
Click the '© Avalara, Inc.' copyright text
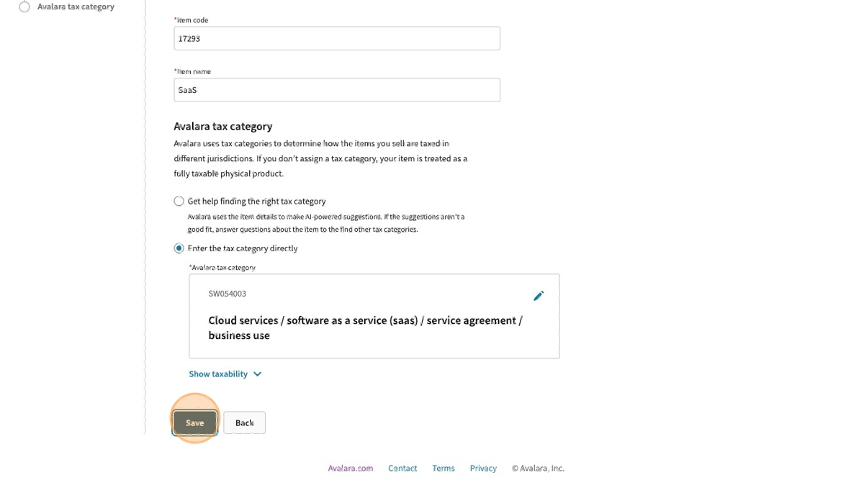coord(538,468)
